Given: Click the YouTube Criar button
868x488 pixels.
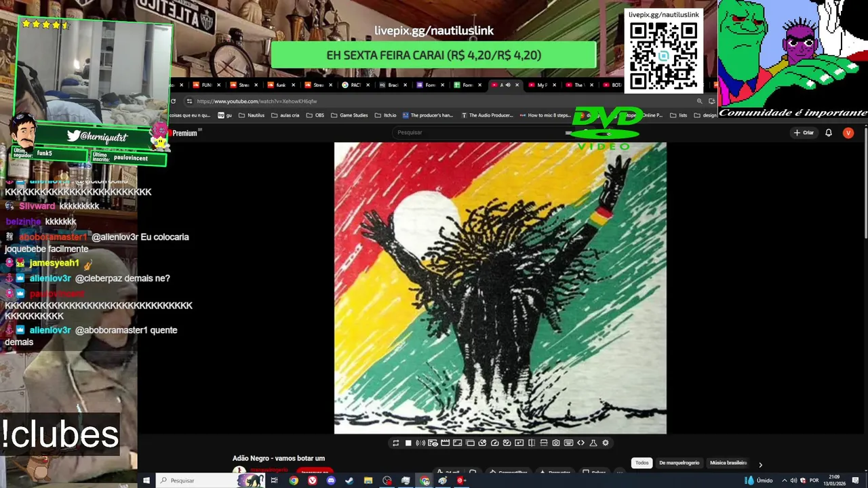Looking at the screenshot, I should pos(804,133).
